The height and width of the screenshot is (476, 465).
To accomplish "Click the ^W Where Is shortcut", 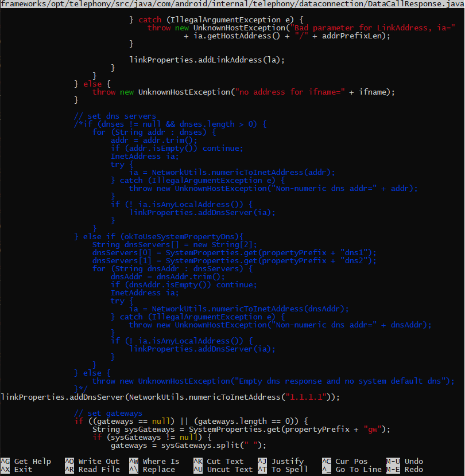I will (x=154, y=462).
